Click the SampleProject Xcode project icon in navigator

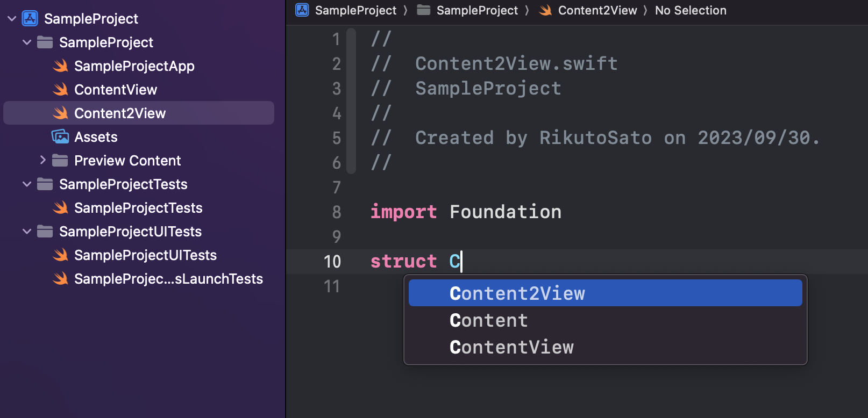click(30, 18)
